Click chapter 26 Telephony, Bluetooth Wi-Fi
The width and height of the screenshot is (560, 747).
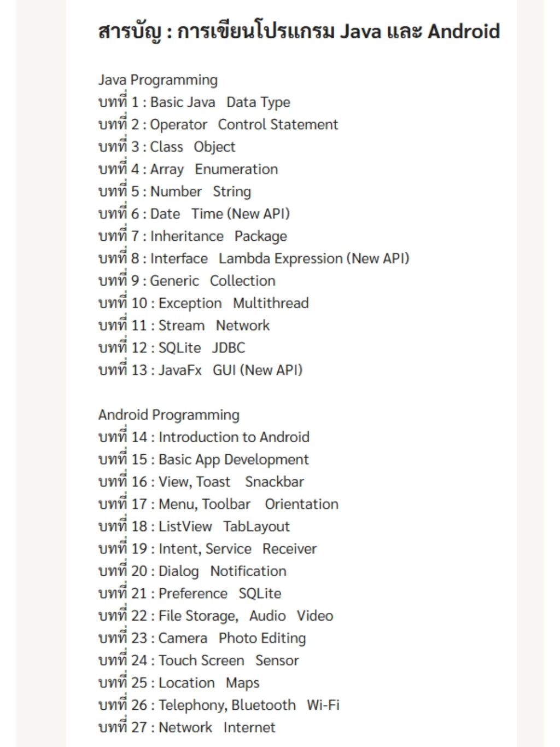(x=219, y=705)
